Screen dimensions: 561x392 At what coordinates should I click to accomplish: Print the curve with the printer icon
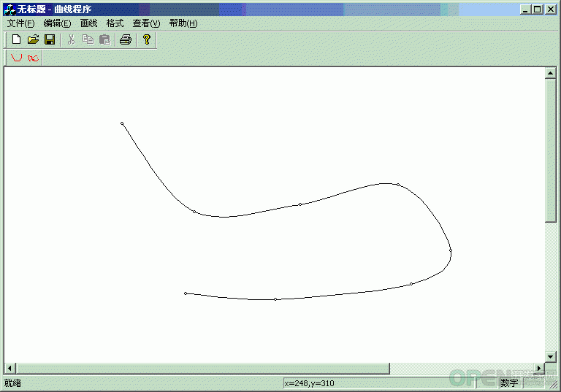[x=126, y=39]
